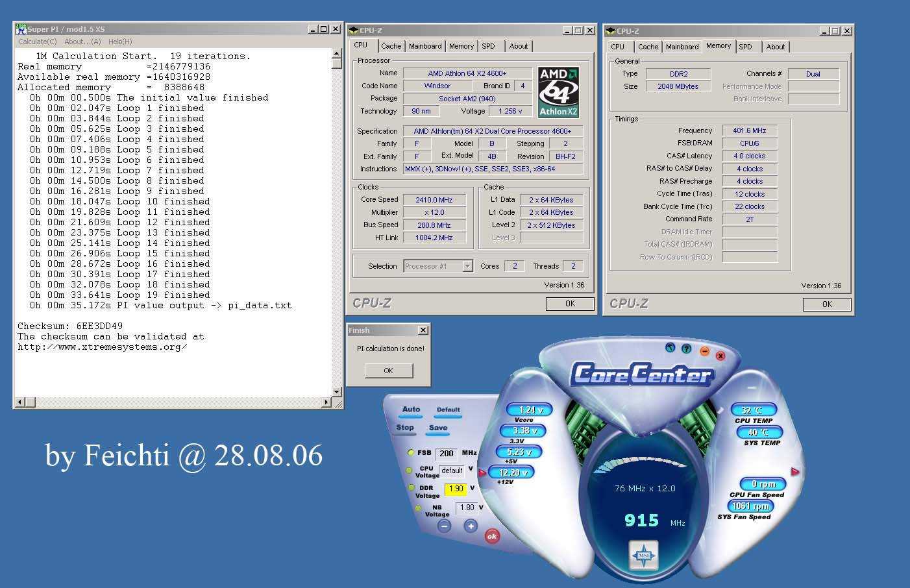Open CoreCenter help question mark icon
The width and height of the screenshot is (910, 588).
[687, 349]
